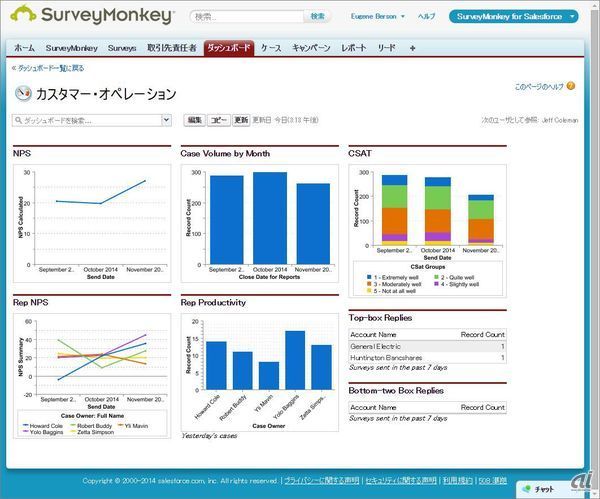Viewport: 600px width, 499px height.
Task: Select the General Electric row
Action: (427, 346)
